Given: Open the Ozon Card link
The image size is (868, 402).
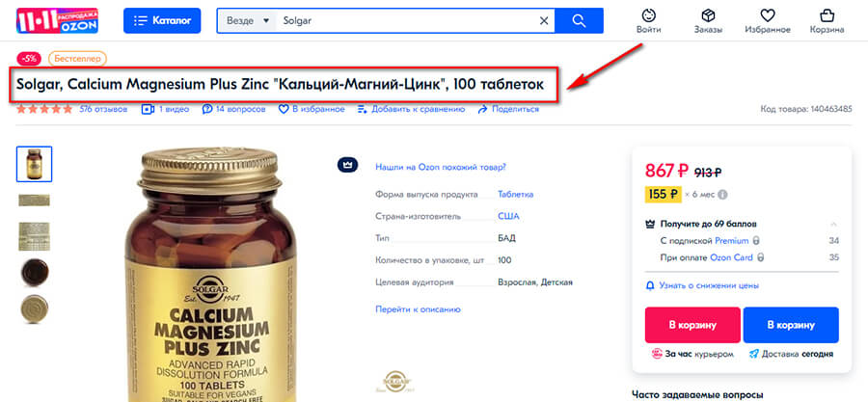Looking at the screenshot, I should coord(731,257).
